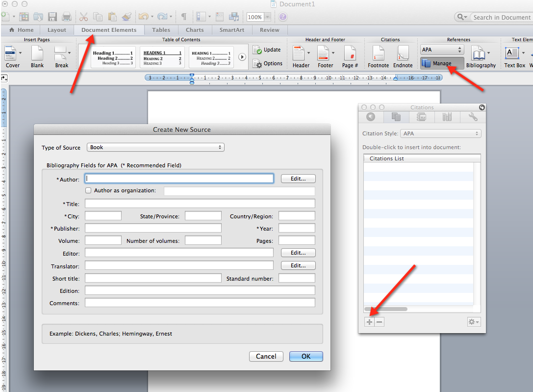
Task: Insert an Endnote
Action: coord(403,56)
